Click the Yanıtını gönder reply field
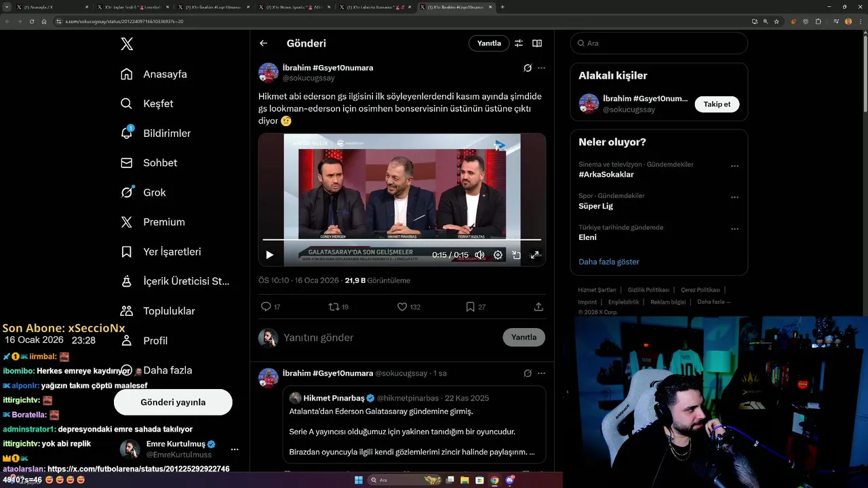The image size is (868, 488). (390, 338)
